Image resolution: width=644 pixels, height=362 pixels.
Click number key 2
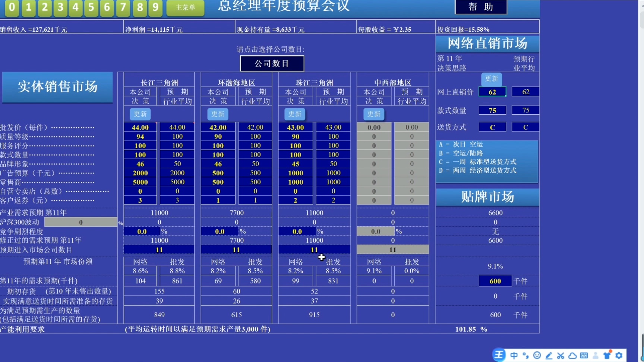coord(44,7)
